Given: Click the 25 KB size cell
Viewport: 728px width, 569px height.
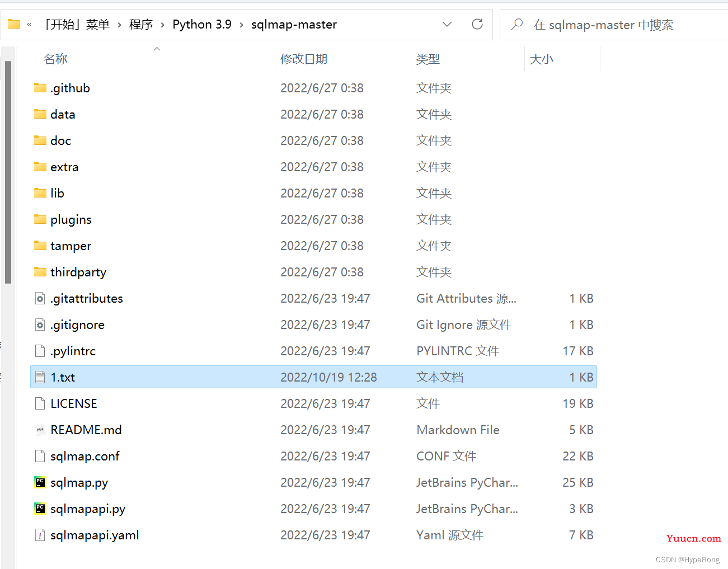Looking at the screenshot, I should pos(578,482).
